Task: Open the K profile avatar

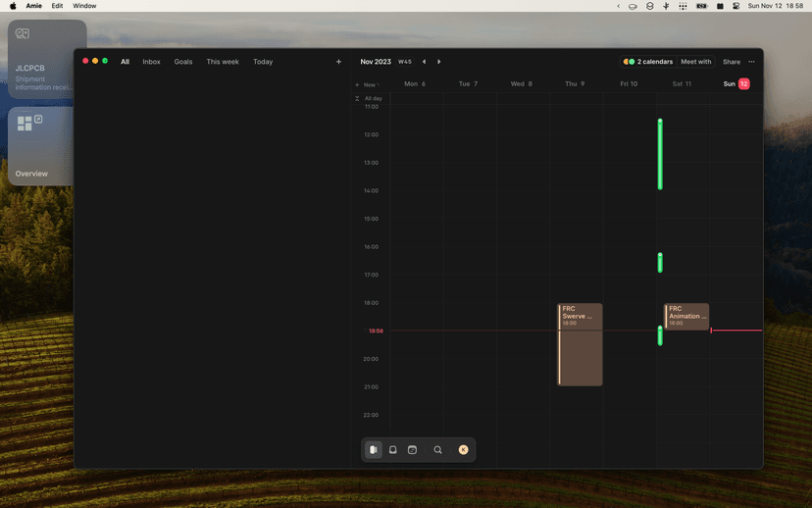Action: (x=464, y=450)
